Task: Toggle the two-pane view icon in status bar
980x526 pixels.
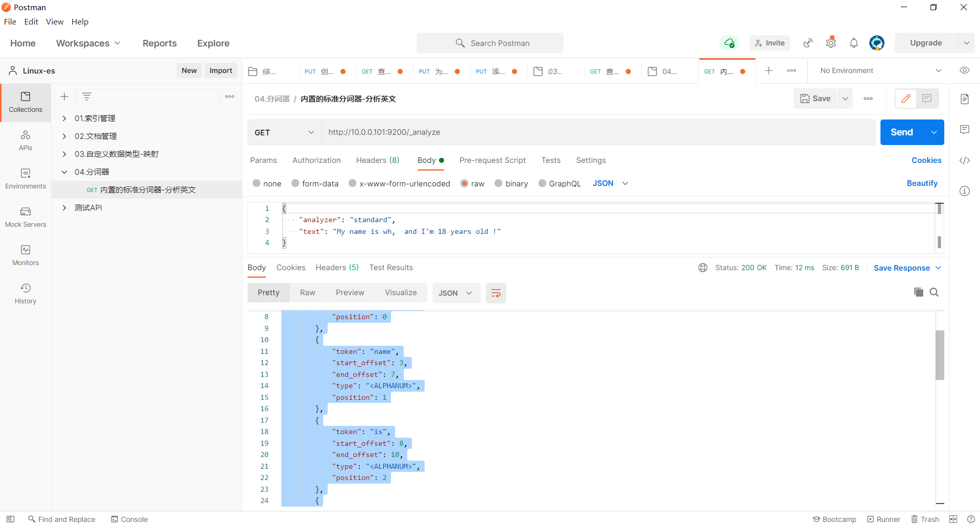Action: click(953, 519)
